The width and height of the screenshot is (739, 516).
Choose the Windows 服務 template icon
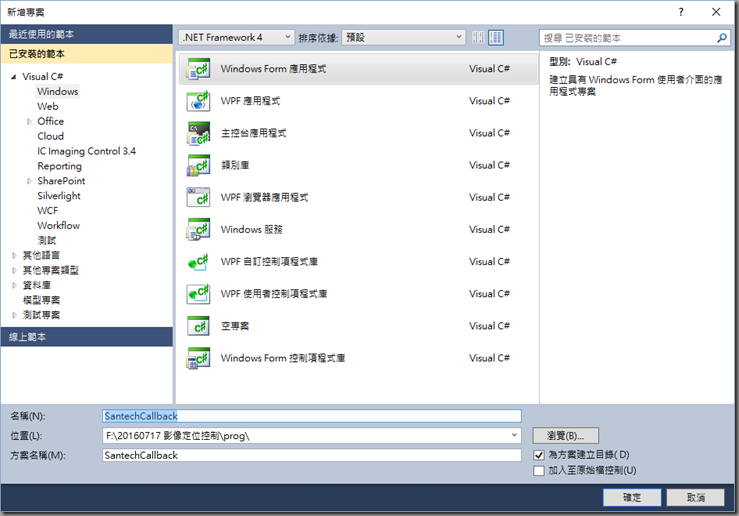click(x=198, y=229)
